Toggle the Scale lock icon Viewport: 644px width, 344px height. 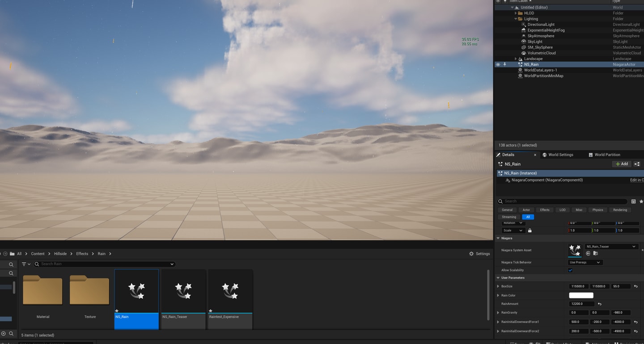530,231
